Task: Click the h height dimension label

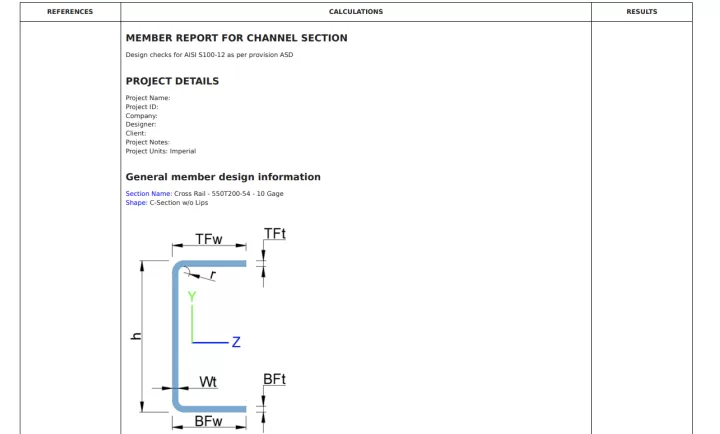Action: [135, 337]
